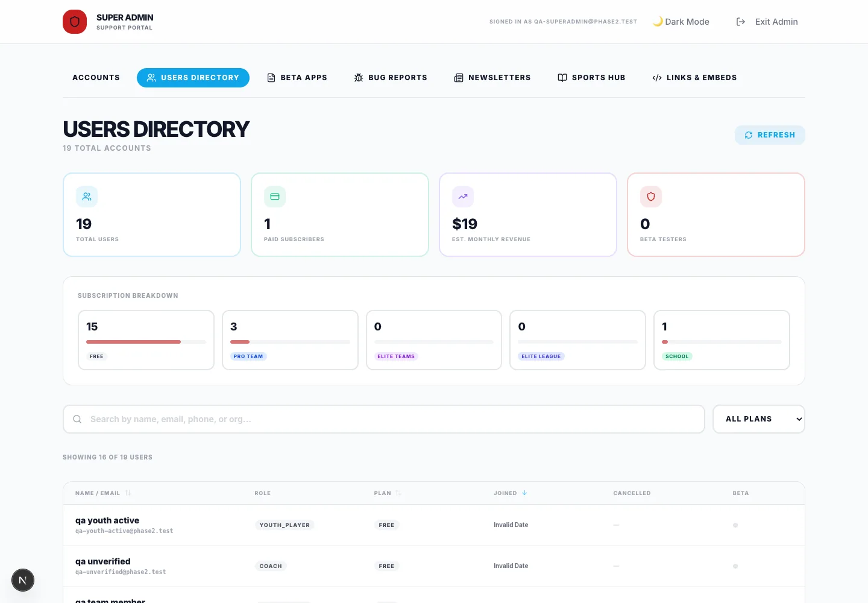
Task: Switch to the Beta Apps tab
Action: click(x=297, y=78)
